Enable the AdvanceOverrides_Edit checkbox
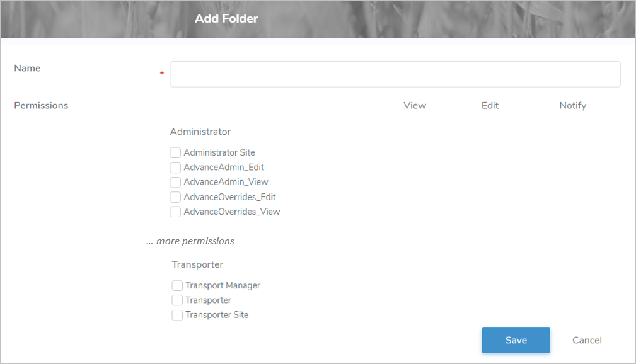 [x=175, y=197]
